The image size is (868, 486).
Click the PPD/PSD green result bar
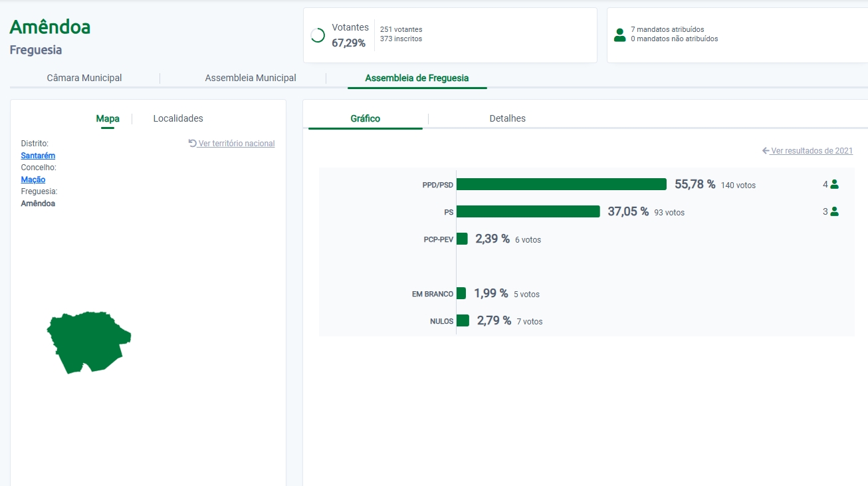561,184
